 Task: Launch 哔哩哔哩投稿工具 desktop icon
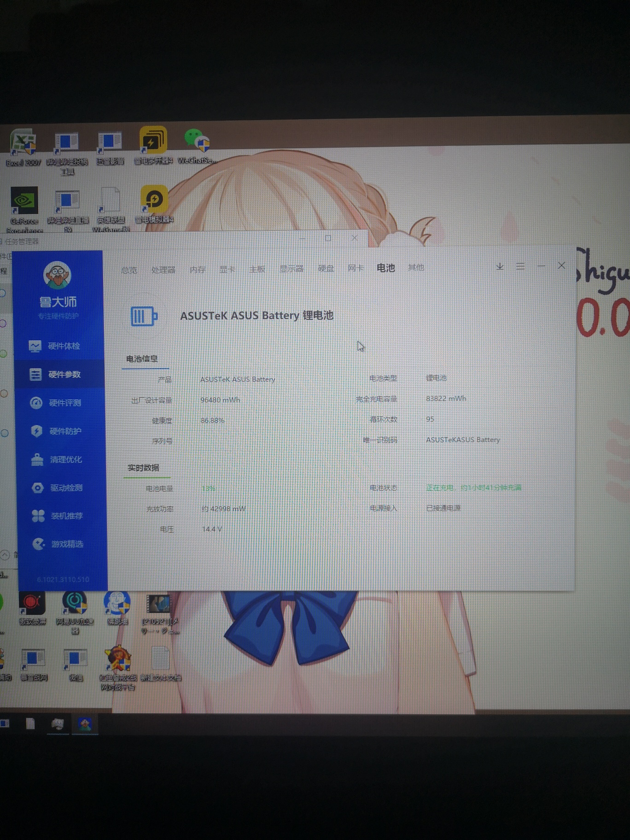click(67, 154)
